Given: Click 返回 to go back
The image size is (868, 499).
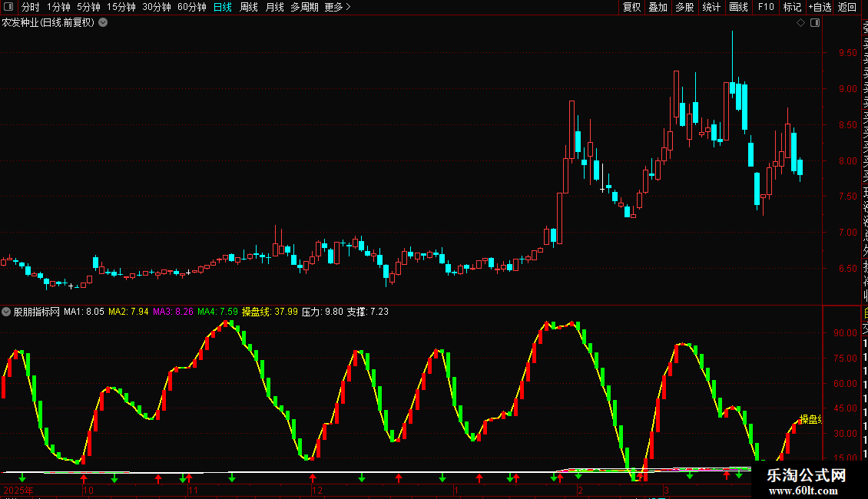Looking at the screenshot, I should coord(847,7).
